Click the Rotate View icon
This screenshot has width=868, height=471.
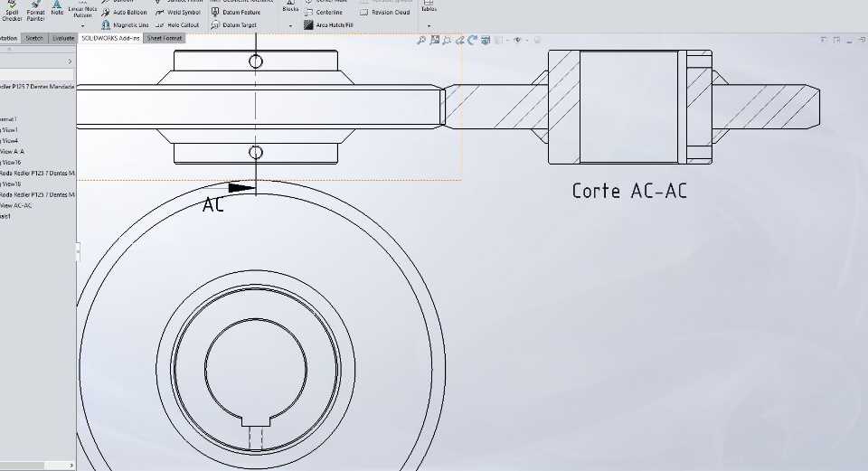[x=472, y=40]
